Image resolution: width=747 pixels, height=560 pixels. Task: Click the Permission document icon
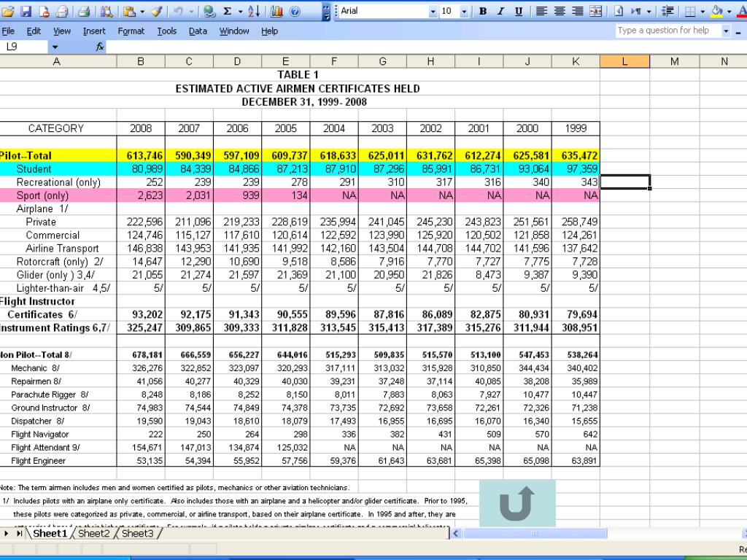pyautogui.click(x=44, y=11)
